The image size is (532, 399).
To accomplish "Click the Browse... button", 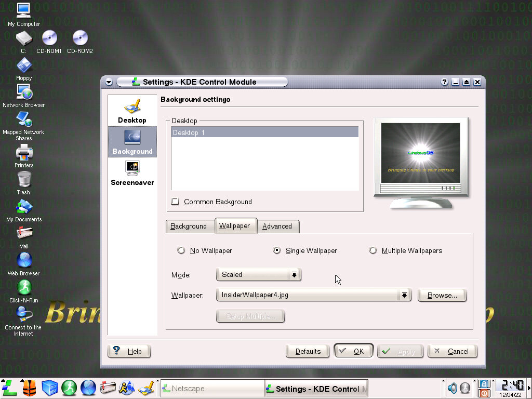I will [442, 295].
